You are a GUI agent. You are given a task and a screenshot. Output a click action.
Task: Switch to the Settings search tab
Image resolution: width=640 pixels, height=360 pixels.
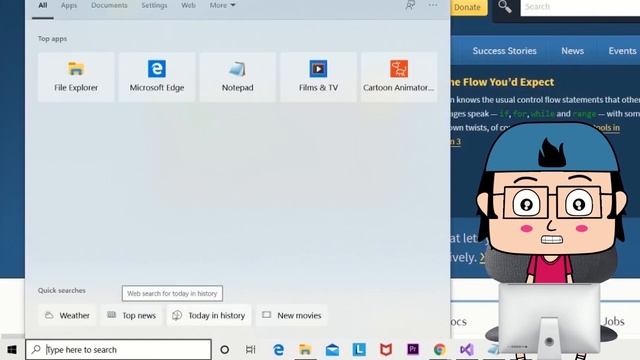point(154,6)
